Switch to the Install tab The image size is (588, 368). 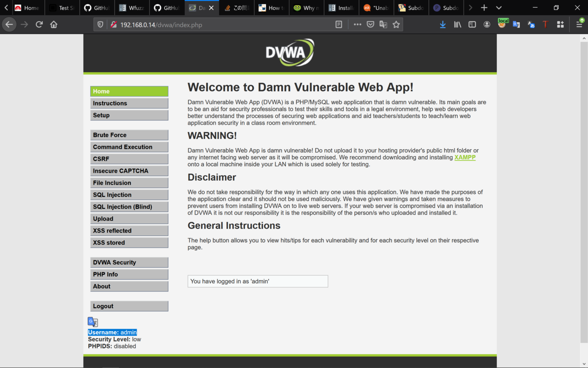tap(341, 8)
